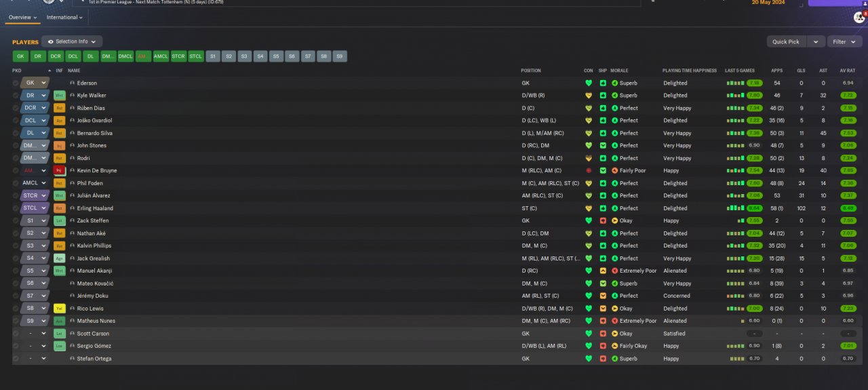868x390 pixels.
Task: Sort by the MORALE column header
Action: tap(619, 71)
